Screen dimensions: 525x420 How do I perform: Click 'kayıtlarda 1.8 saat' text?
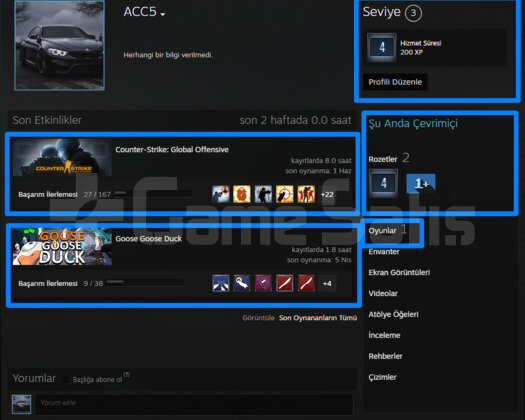point(321,250)
